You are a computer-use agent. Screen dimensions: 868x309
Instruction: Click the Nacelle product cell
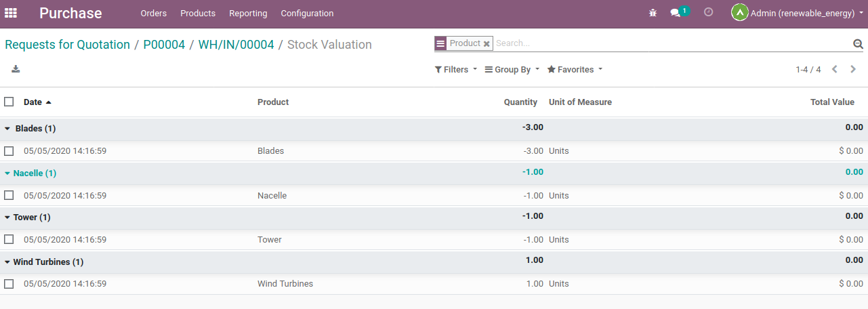tap(272, 196)
